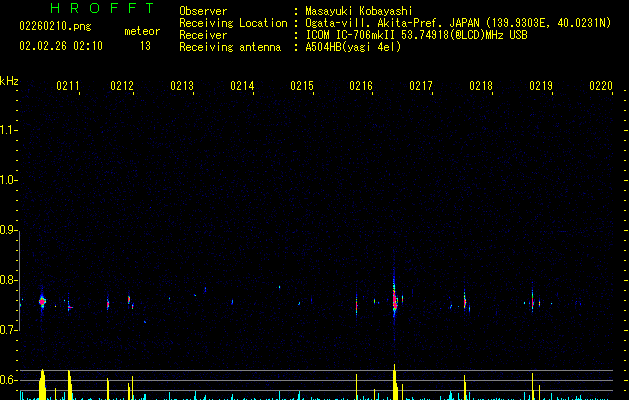Click the 0220 time marker

pos(601,86)
